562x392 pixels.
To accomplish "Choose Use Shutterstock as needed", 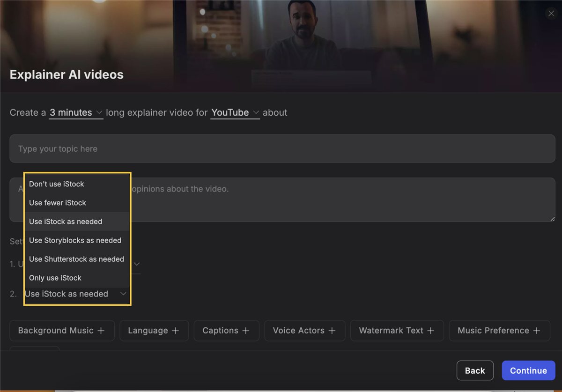I will [77, 259].
